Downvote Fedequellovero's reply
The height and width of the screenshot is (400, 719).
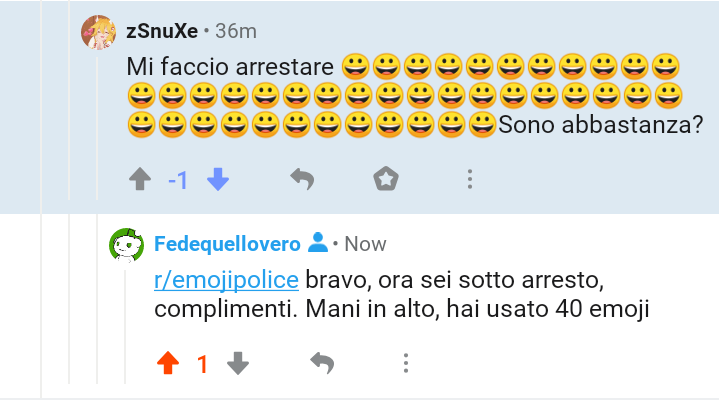pos(238,363)
